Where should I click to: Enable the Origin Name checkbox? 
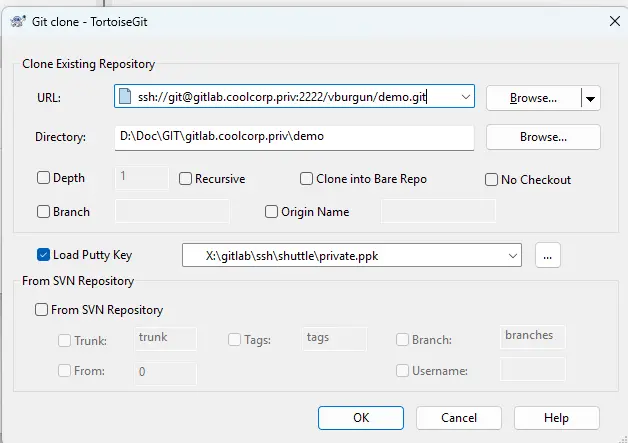(271, 211)
